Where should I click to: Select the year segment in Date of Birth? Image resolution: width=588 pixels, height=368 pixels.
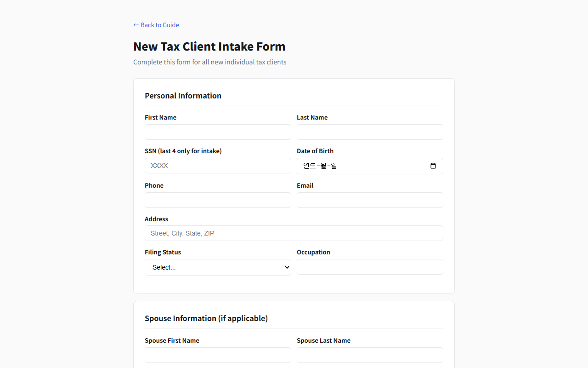click(309, 166)
